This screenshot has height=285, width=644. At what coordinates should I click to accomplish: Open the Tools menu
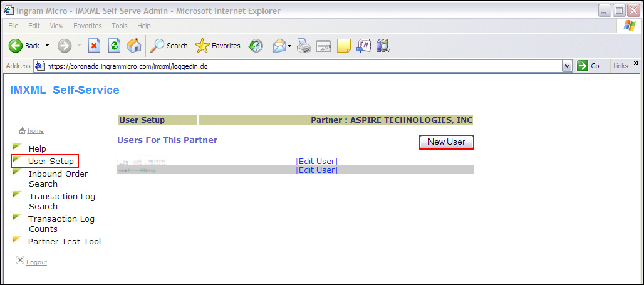pyautogui.click(x=120, y=26)
